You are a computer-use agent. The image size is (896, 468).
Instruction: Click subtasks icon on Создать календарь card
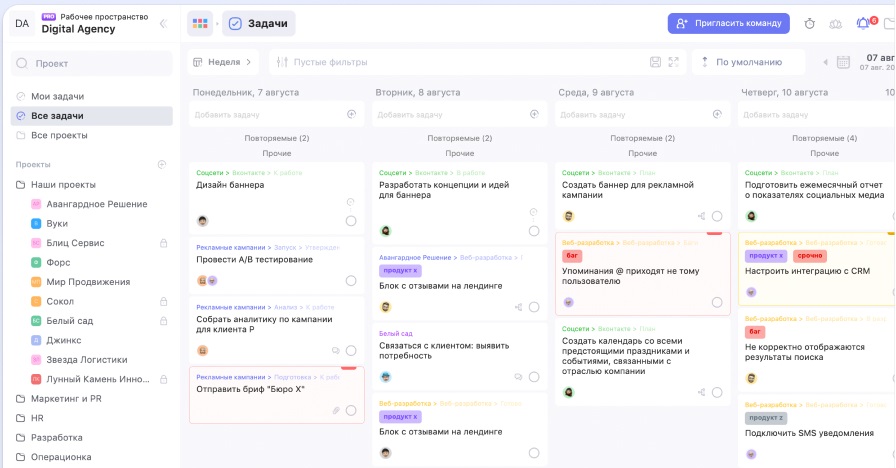click(x=701, y=392)
